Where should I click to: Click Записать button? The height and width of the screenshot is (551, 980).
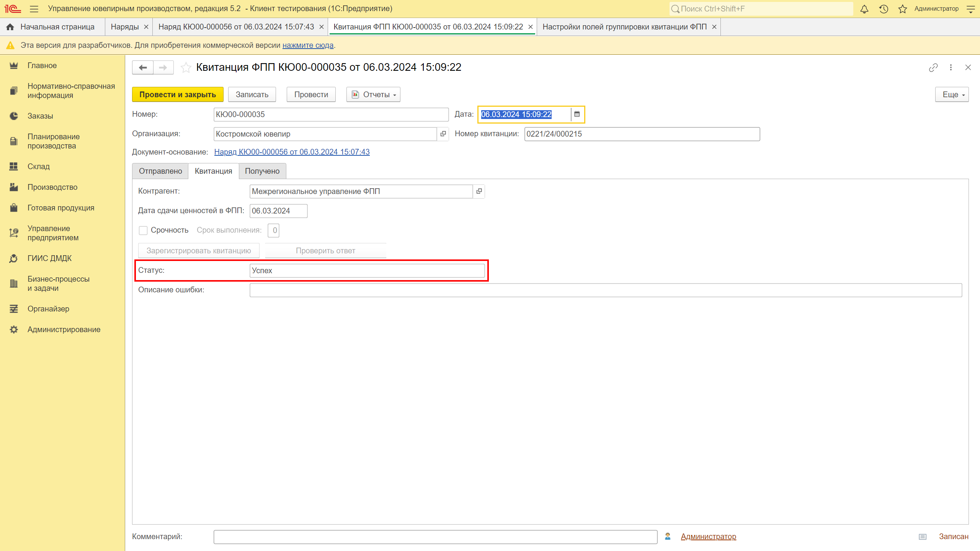[x=252, y=95]
